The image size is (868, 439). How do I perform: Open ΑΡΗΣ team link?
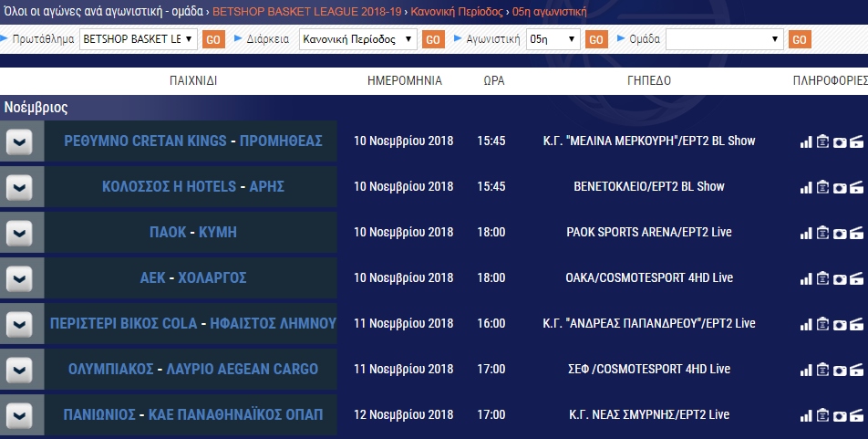(267, 186)
